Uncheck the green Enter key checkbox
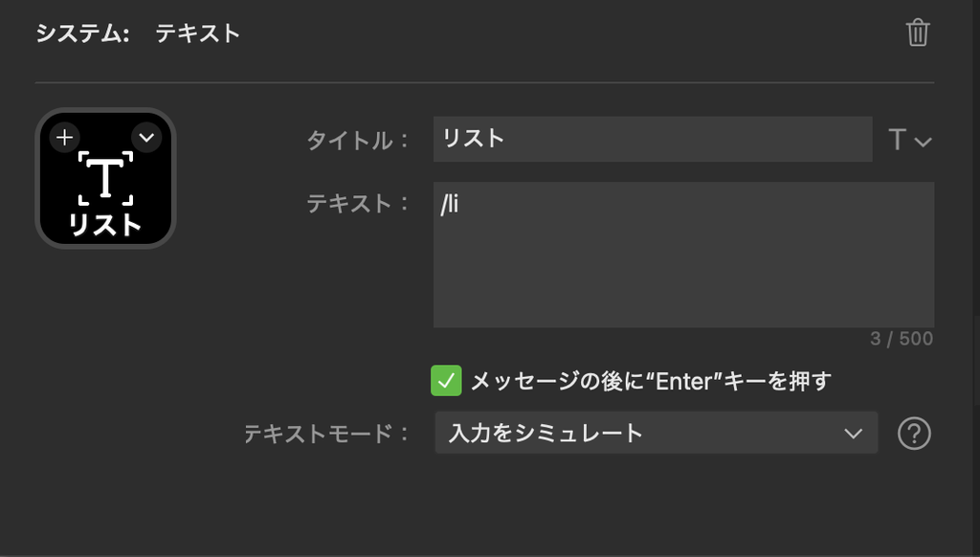 point(446,381)
